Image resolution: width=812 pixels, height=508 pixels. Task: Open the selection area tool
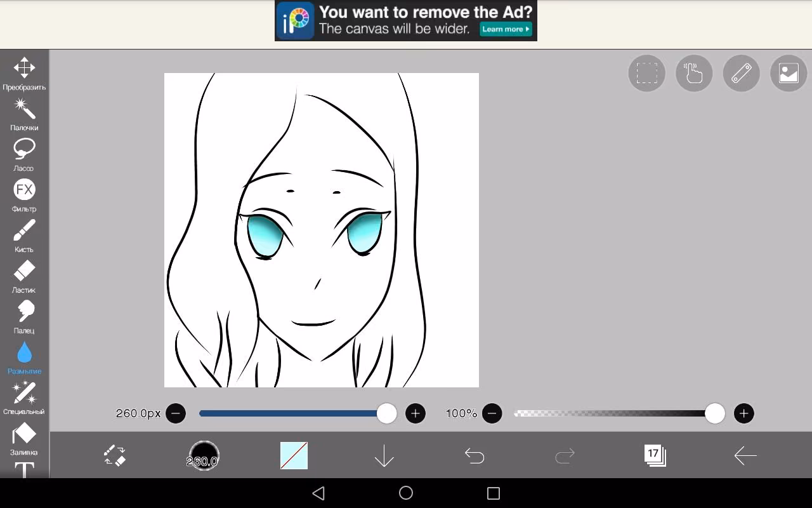646,73
